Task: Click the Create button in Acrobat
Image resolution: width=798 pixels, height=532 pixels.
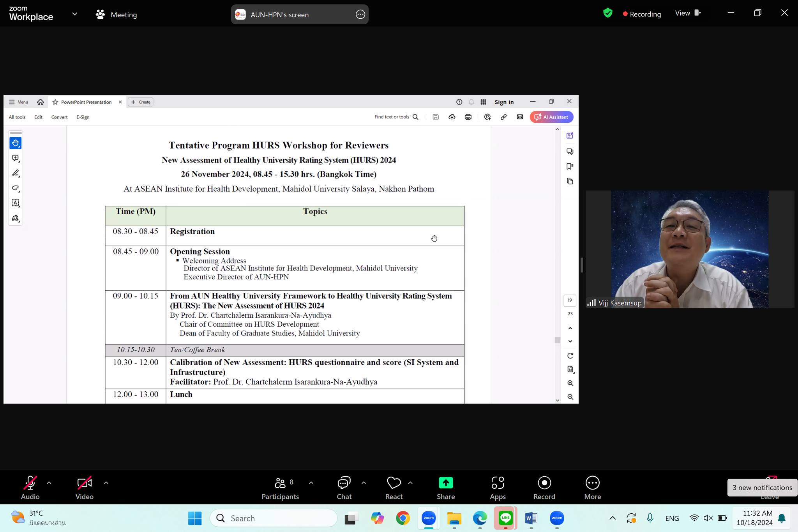Action: (x=141, y=102)
